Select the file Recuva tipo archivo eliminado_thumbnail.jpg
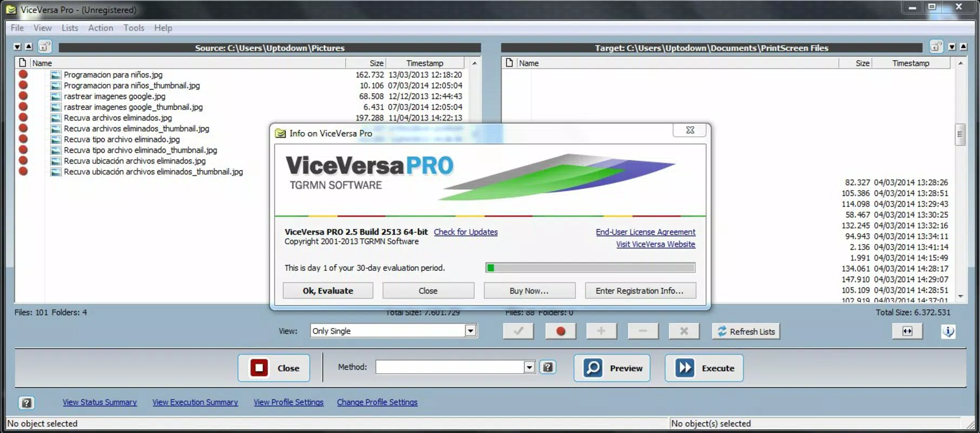This screenshot has height=433, width=980. [140, 150]
